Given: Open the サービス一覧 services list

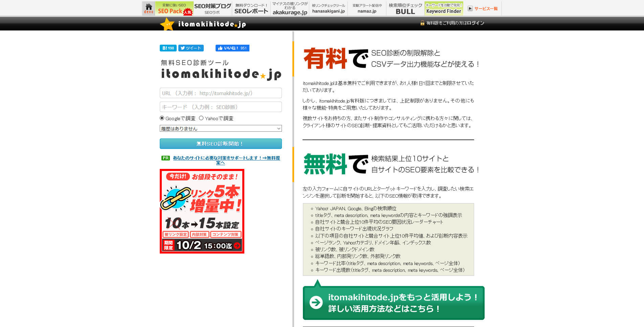Looking at the screenshot, I should 486,9.
